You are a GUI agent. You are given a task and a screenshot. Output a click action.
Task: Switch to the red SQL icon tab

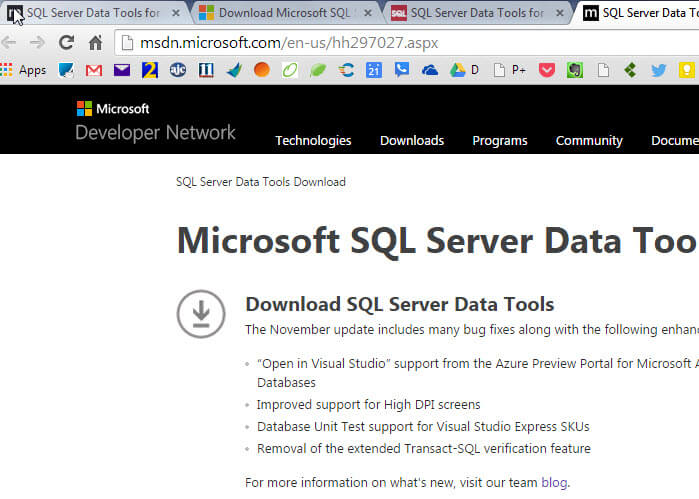(476, 13)
